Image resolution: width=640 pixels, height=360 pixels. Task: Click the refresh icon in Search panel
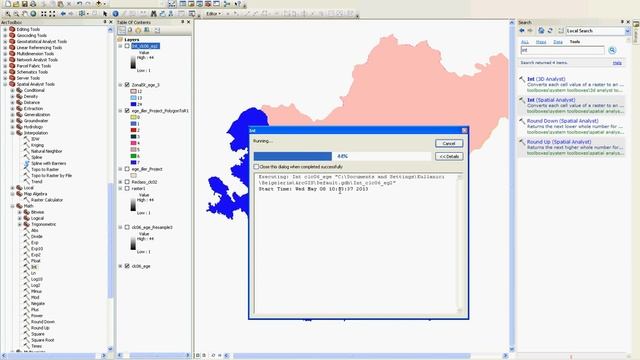[550, 31]
